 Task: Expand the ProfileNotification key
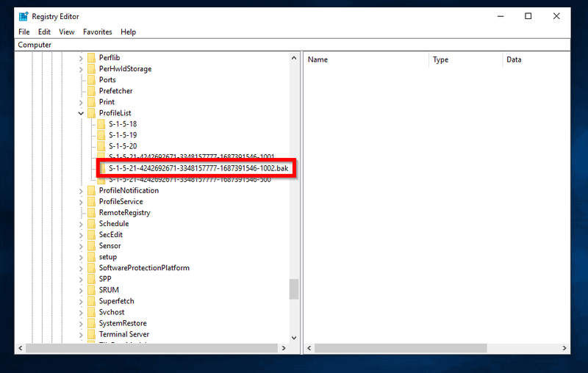point(81,191)
